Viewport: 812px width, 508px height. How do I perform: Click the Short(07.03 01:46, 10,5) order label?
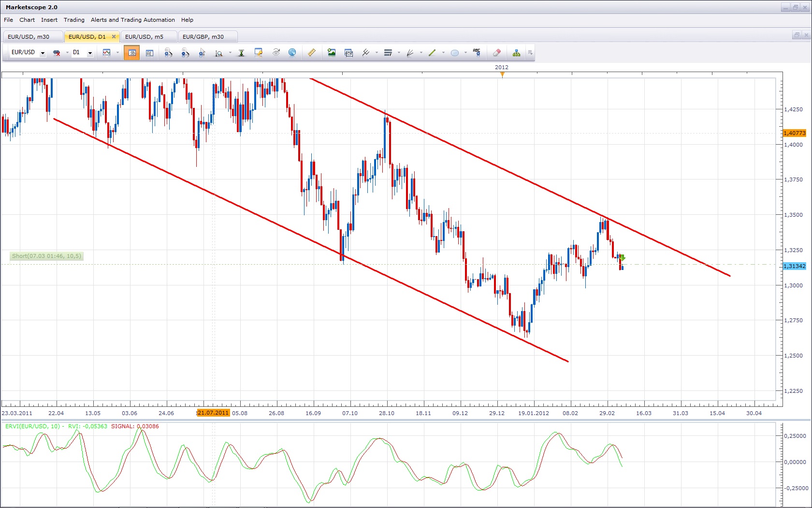click(x=47, y=256)
